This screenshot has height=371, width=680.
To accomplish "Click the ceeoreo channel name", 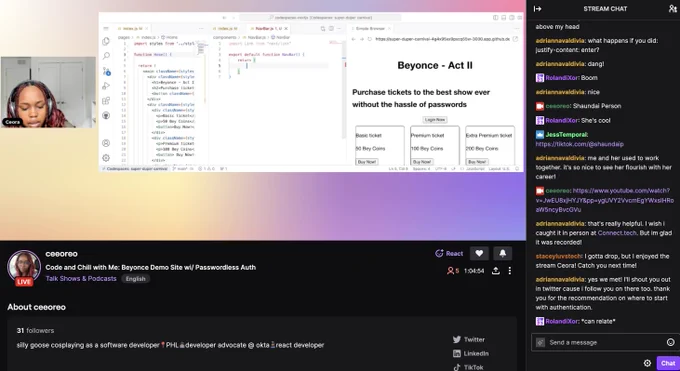I will click(62, 254).
